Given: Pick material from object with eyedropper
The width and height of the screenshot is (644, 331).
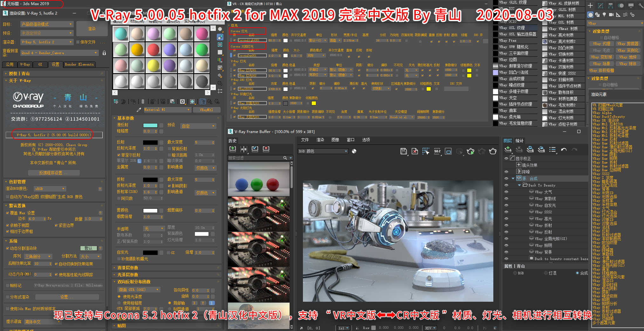Looking at the screenshot, I should tap(139, 110).
